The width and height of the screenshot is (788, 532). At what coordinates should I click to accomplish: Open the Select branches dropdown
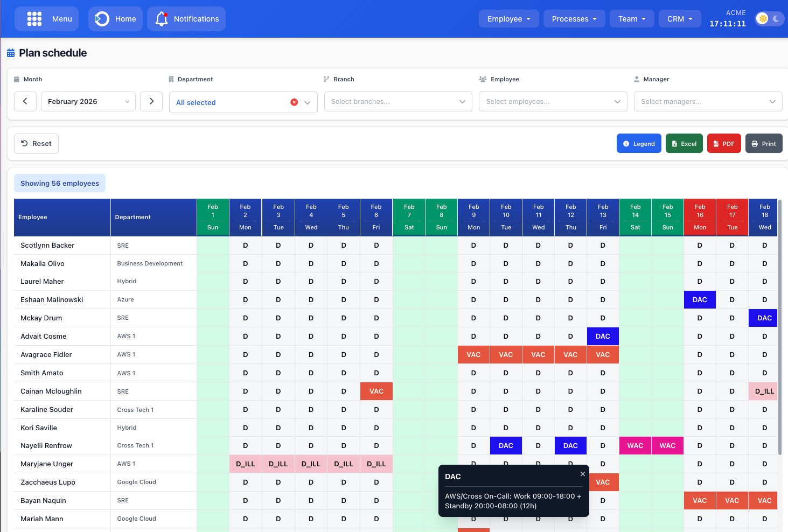tap(398, 101)
